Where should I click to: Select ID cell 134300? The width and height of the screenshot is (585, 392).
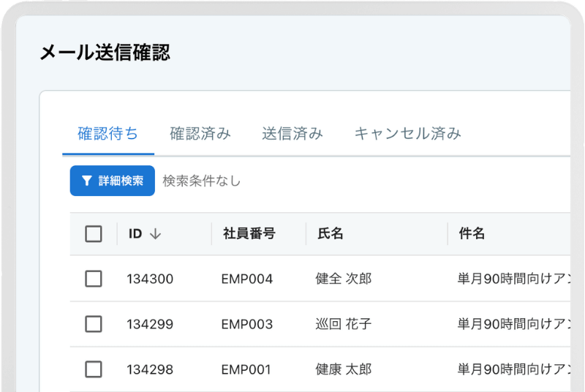[x=150, y=279]
